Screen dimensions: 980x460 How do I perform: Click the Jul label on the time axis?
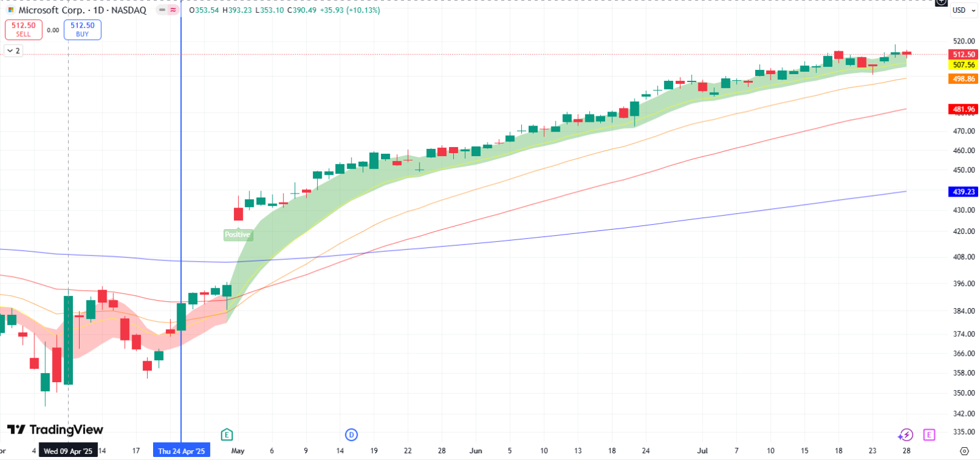pyautogui.click(x=703, y=451)
